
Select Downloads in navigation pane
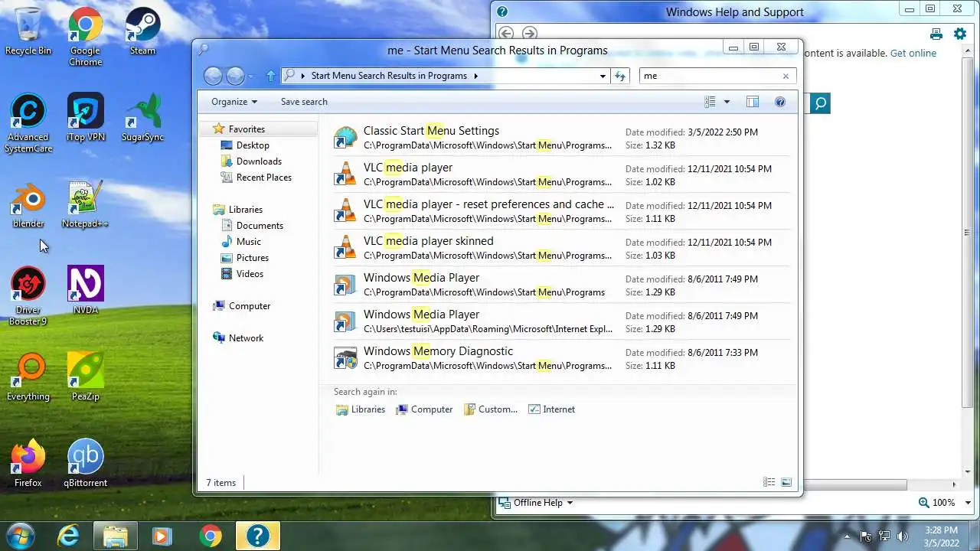tap(251, 161)
